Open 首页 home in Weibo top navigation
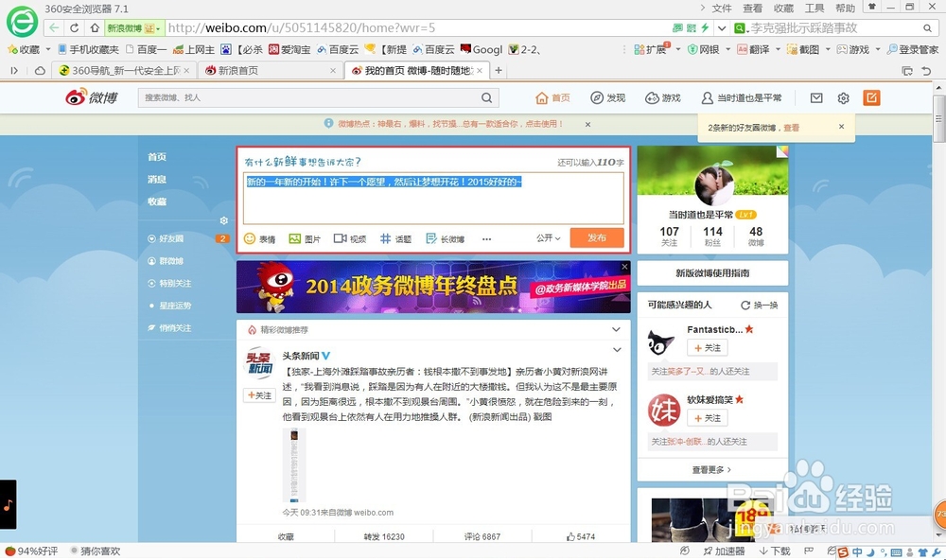This screenshot has width=946, height=560. 552,97
